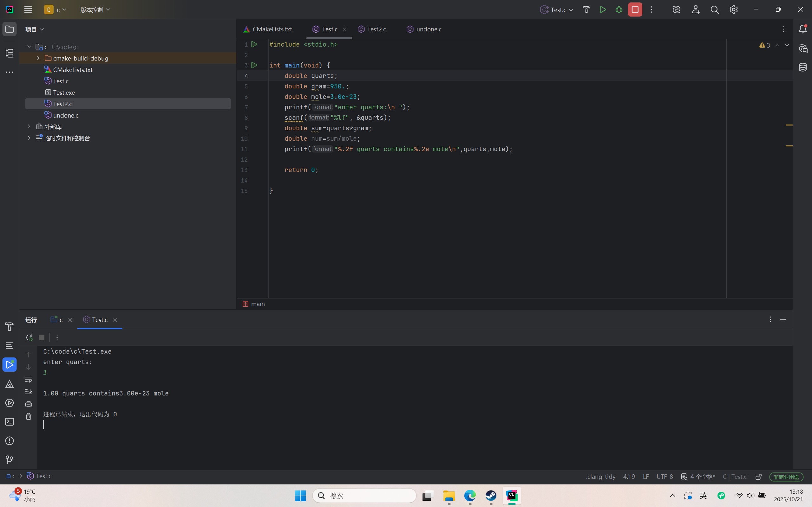Toggle Scroll to End in console
The image size is (812, 507).
[x=29, y=392]
